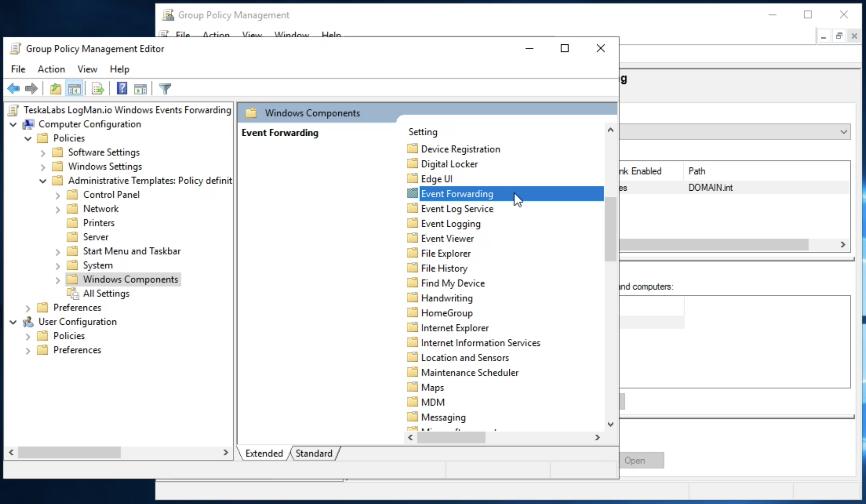Collapse the Policies node under Computer Configuration
The height and width of the screenshot is (504, 866).
(28, 138)
